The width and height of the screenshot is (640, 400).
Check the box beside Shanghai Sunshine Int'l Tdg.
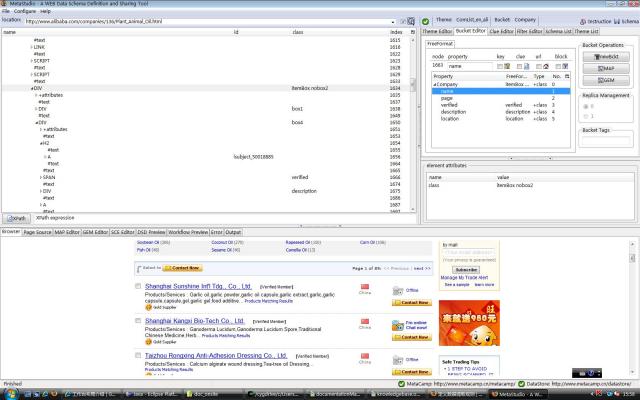(138, 287)
